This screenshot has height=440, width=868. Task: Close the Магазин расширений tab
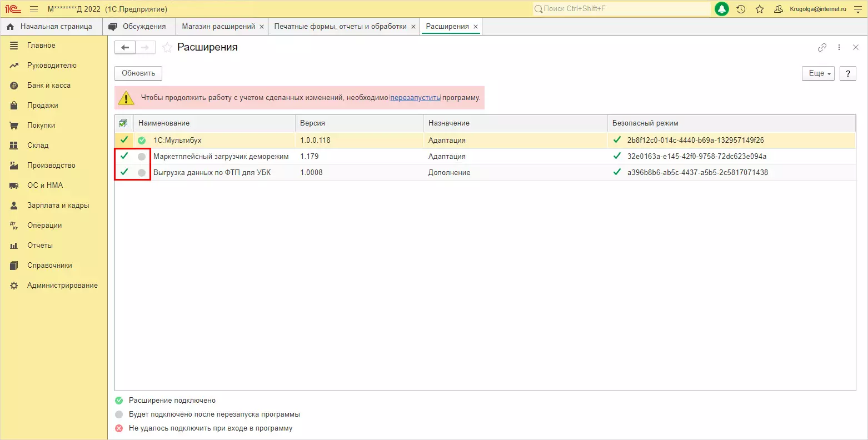pyautogui.click(x=262, y=27)
